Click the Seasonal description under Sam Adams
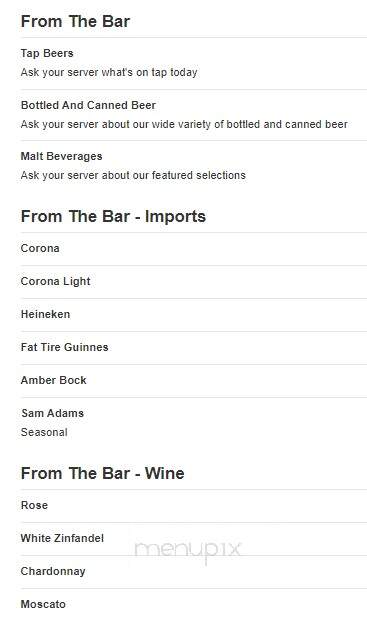 coord(44,432)
